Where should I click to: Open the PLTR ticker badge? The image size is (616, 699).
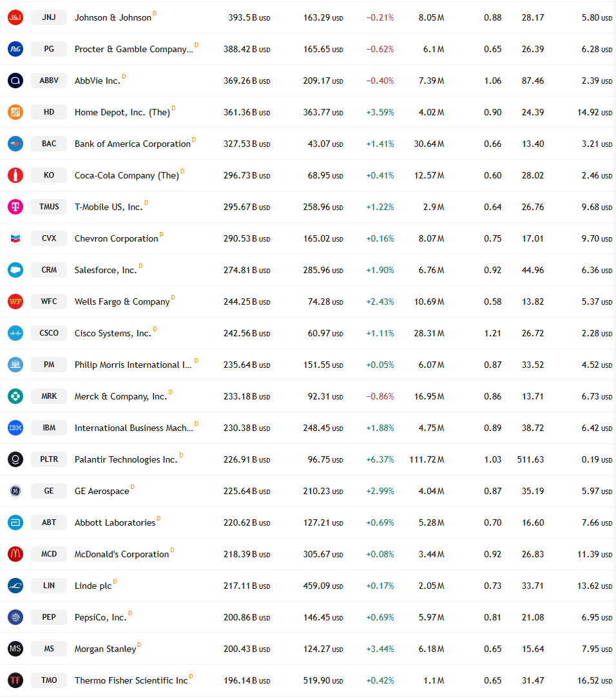tap(49, 459)
